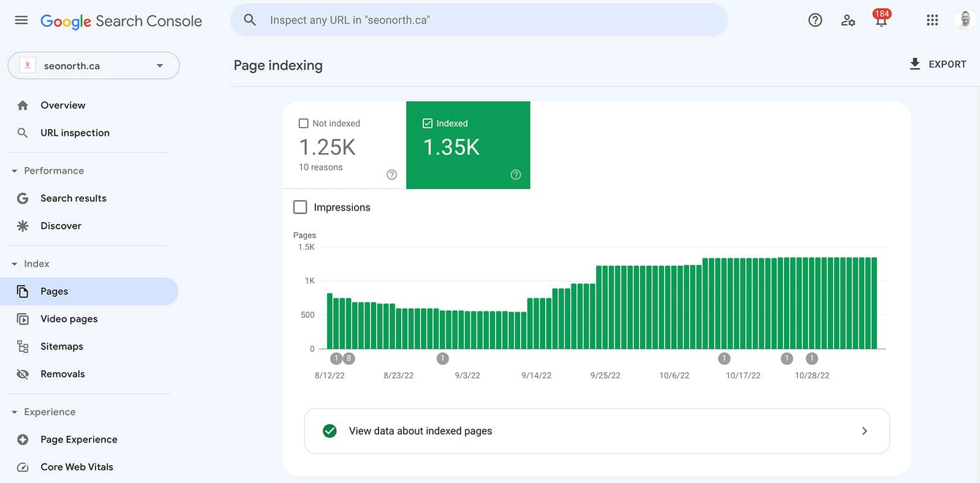Click the Video pages icon

tap(23, 319)
